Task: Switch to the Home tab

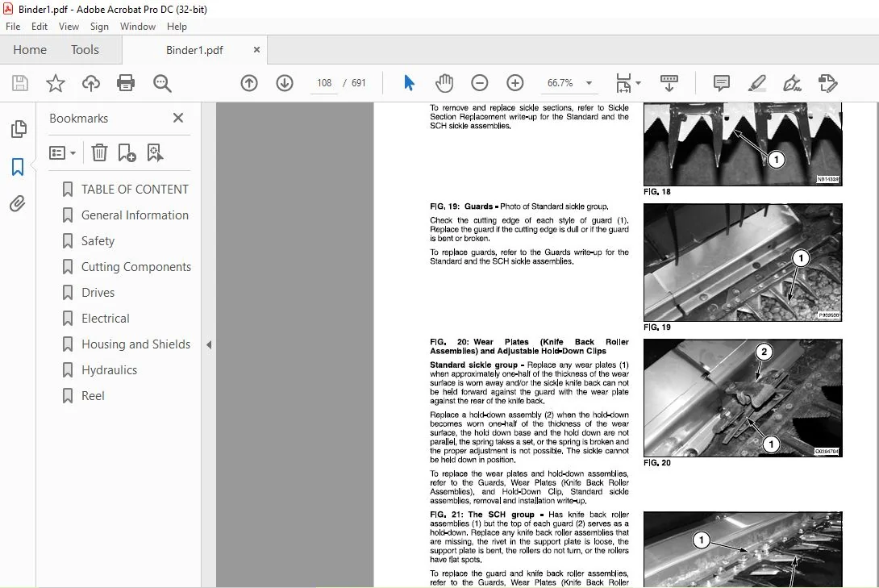Action: [x=30, y=50]
